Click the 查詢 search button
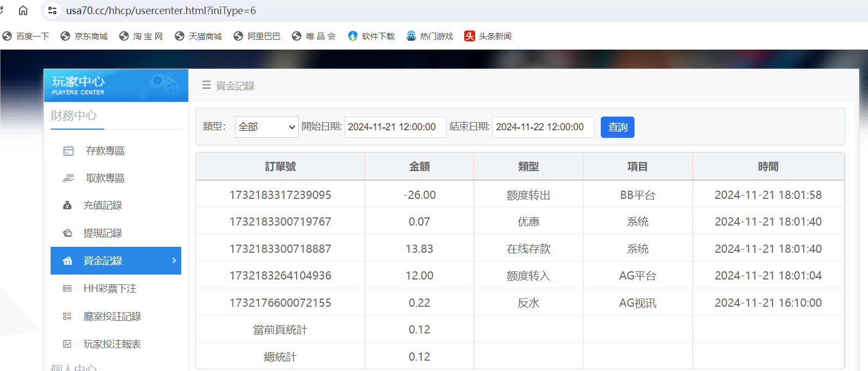868x371 pixels. click(x=617, y=127)
